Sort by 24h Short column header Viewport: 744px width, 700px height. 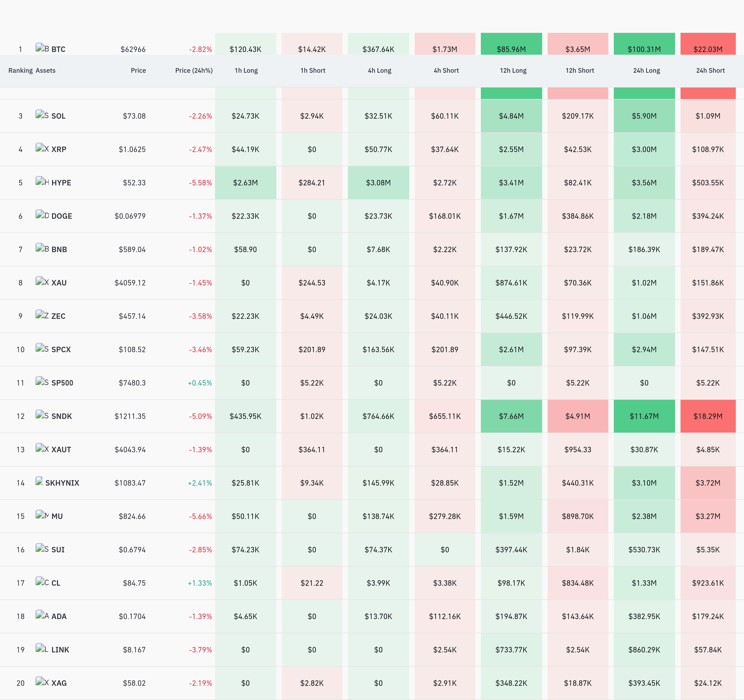point(710,70)
